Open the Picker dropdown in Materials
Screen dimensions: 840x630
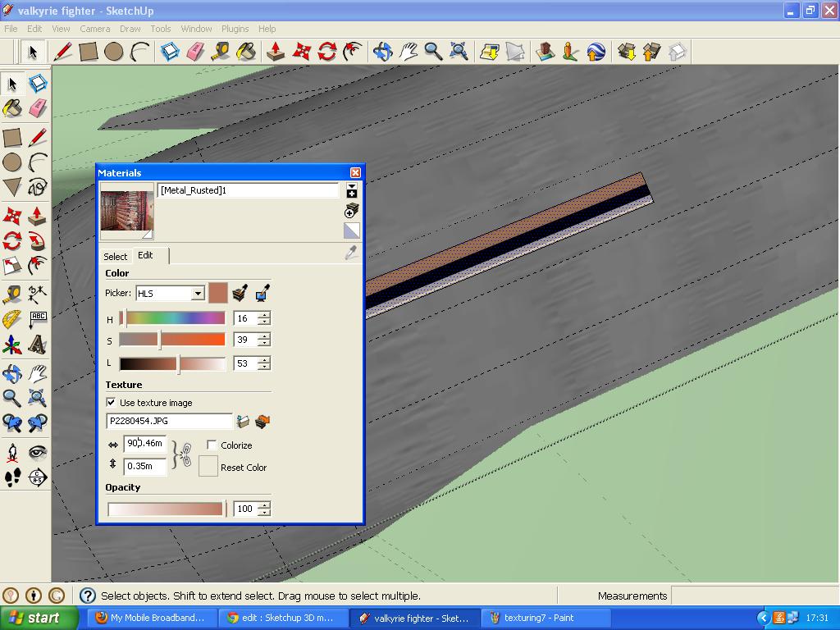coord(197,293)
